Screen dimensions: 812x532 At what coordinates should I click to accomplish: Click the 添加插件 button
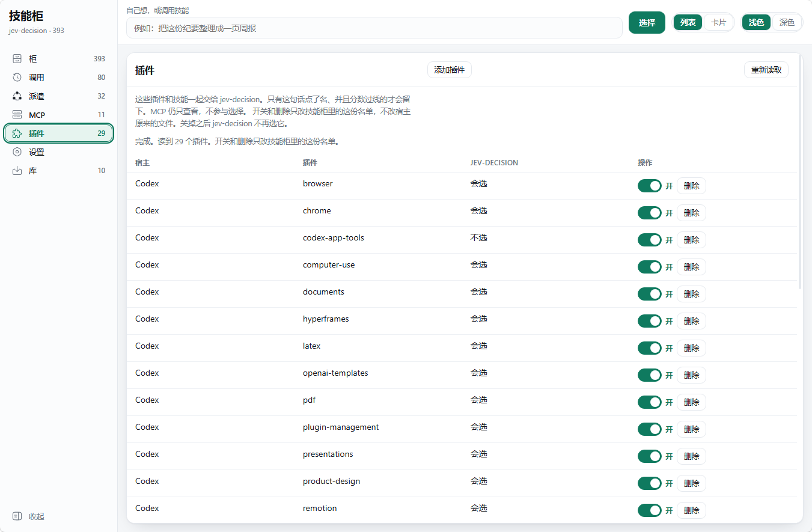pyautogui.click(x=450, y=70)
